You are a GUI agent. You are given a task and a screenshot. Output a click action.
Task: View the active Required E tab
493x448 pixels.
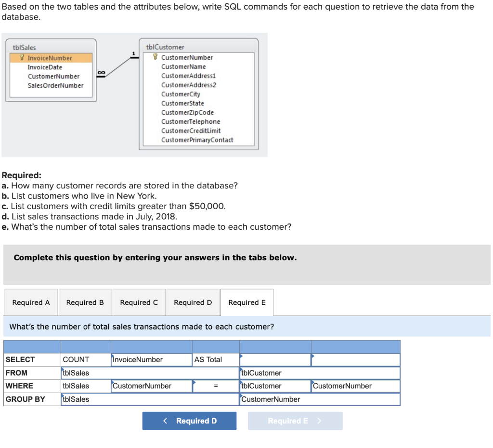[x=246, y=302]
